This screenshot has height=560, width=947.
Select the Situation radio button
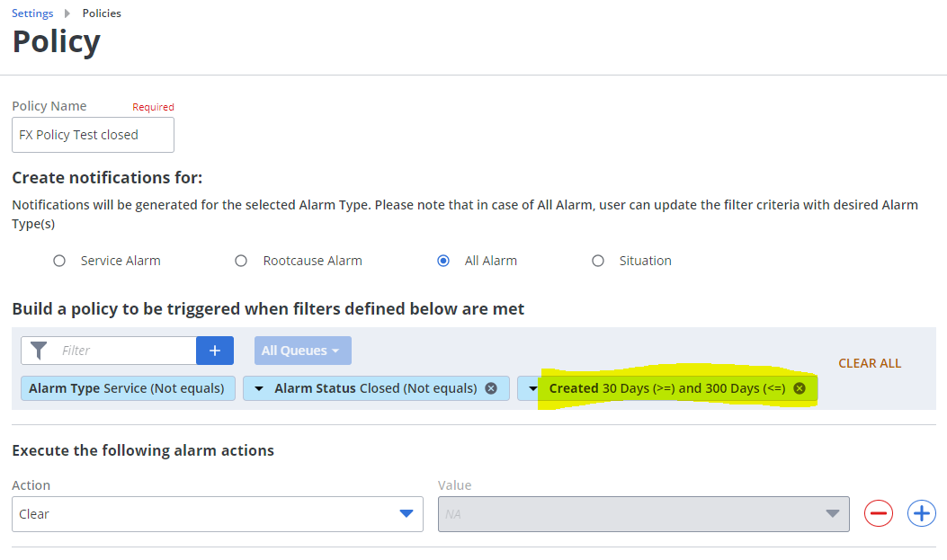click(x=598, y=261)
